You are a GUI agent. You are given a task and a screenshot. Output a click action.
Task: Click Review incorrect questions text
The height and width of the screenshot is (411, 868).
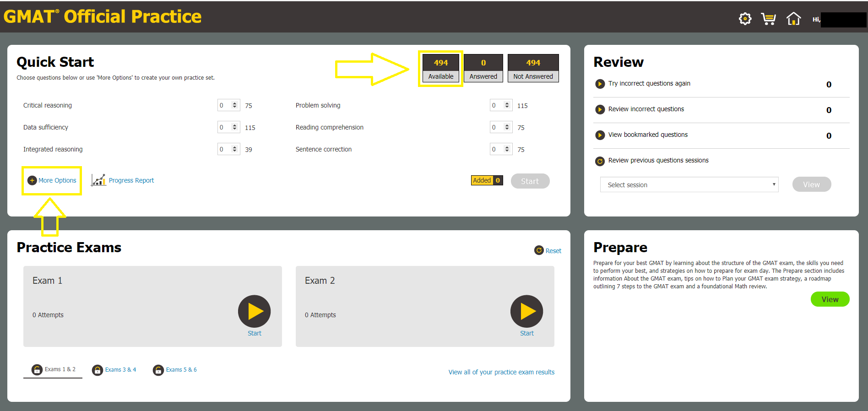646,109
